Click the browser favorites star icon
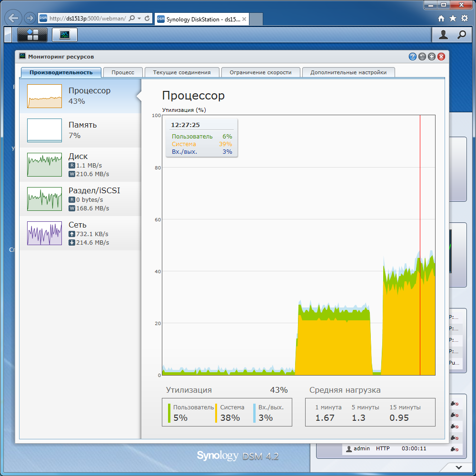Screen dimensions: 476x476 click(x=453, y=19)
